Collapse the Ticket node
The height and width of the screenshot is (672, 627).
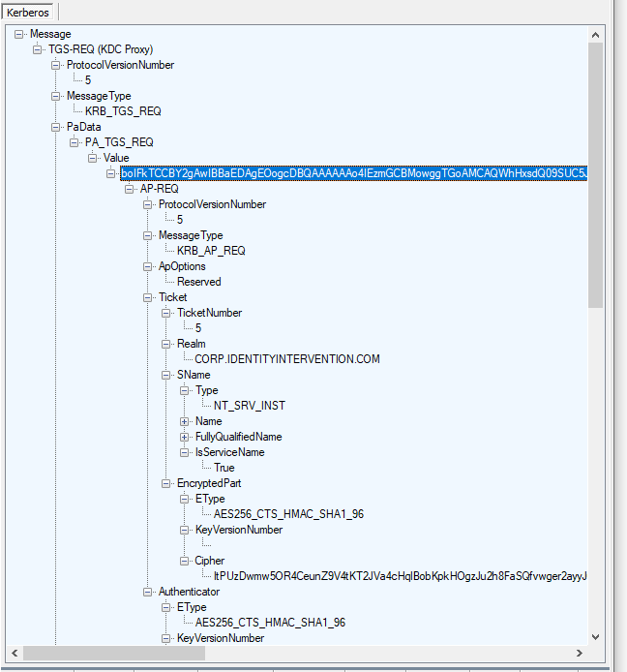148,297
